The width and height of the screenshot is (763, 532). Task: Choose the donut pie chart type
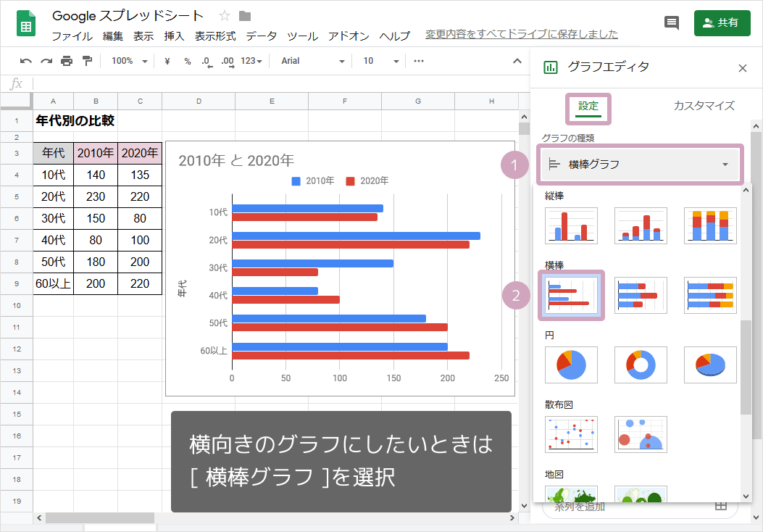[x=641, y=365]
